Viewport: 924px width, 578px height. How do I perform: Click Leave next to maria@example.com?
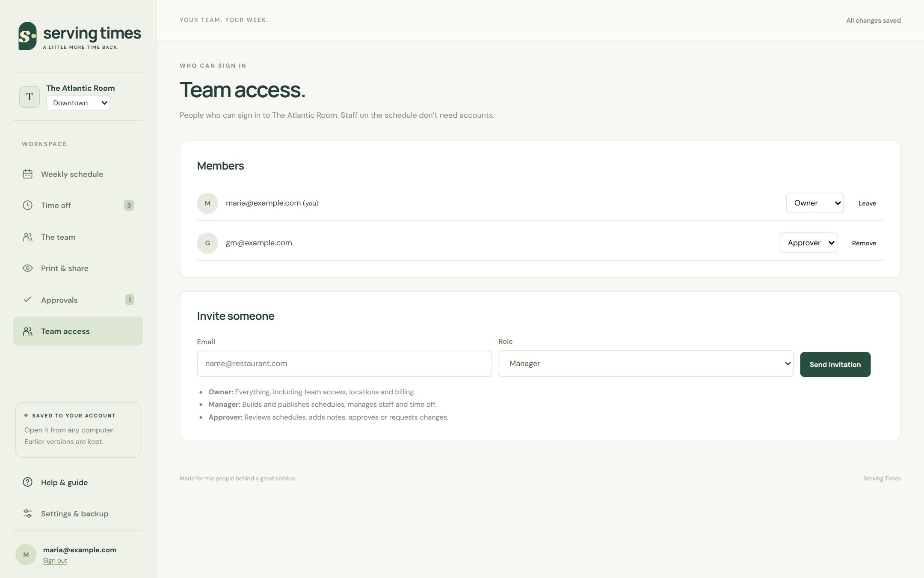(867, 203)
